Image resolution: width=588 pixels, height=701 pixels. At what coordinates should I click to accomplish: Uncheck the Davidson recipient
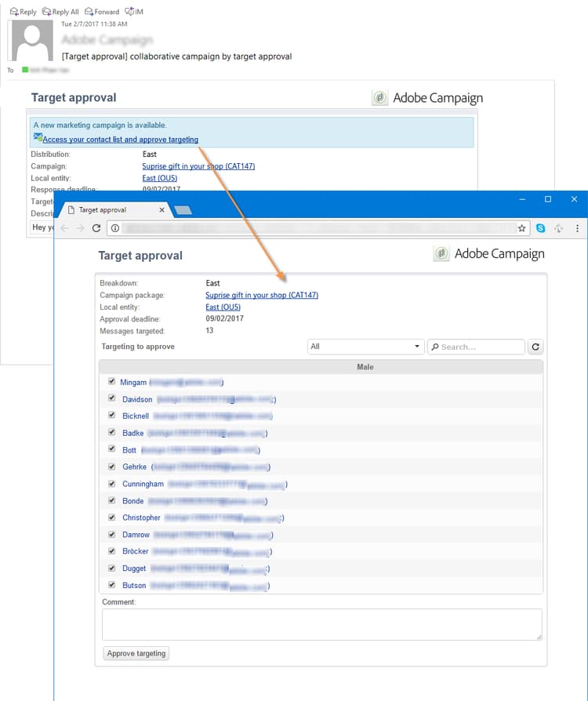[112, 398]
